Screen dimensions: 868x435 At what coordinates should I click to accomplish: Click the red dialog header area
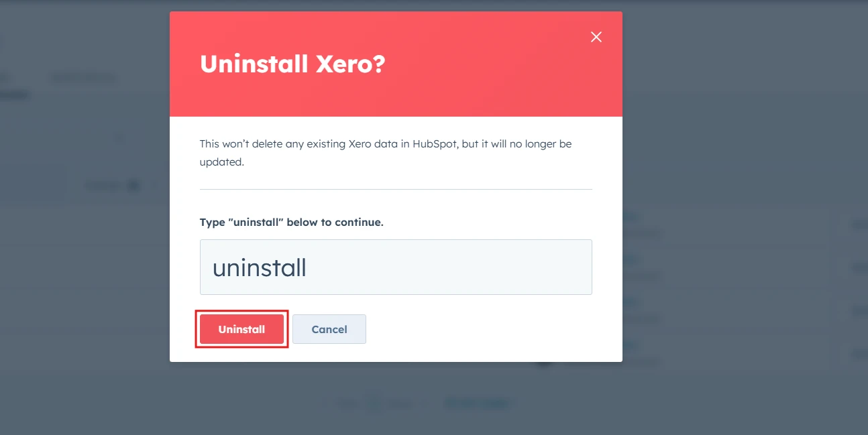coord(396,64)
